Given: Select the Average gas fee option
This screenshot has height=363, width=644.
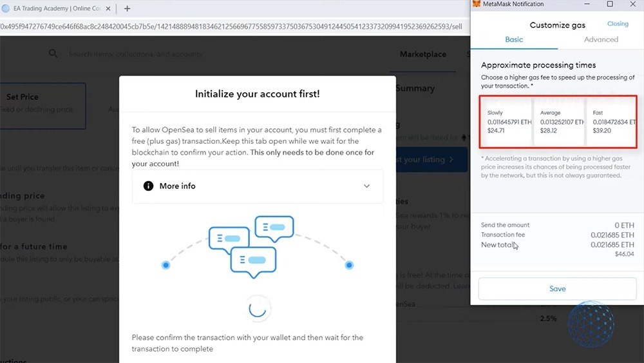Looking at the screenshot, I should point(559,121).
